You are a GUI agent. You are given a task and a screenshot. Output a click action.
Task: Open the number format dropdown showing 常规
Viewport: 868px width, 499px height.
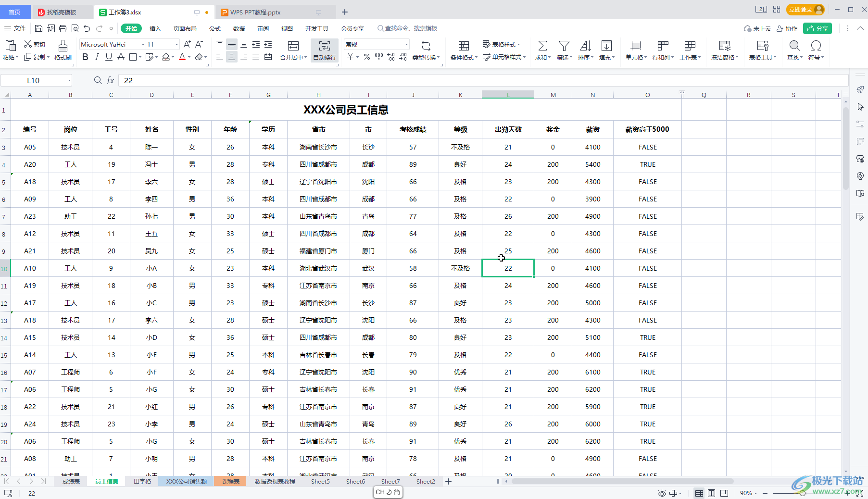click(x=406, y=44)
